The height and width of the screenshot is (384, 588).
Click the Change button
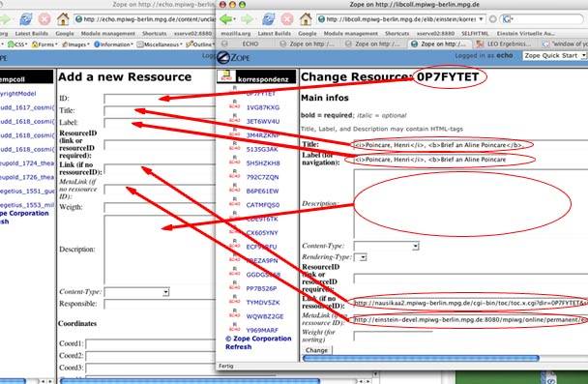click(317, 350)
